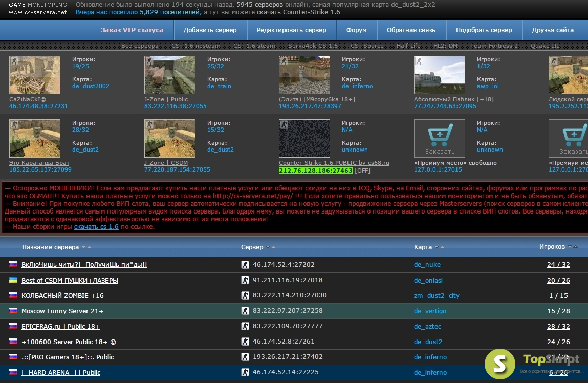Open the J-Zone | Public server link
Screen dimensions: 588x383
tap(166, 99)
